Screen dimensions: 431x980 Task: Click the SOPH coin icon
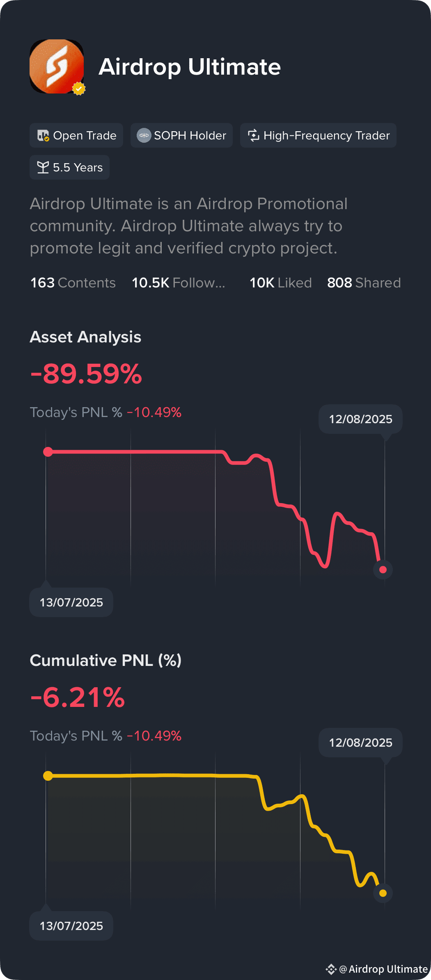pos(144,135)
